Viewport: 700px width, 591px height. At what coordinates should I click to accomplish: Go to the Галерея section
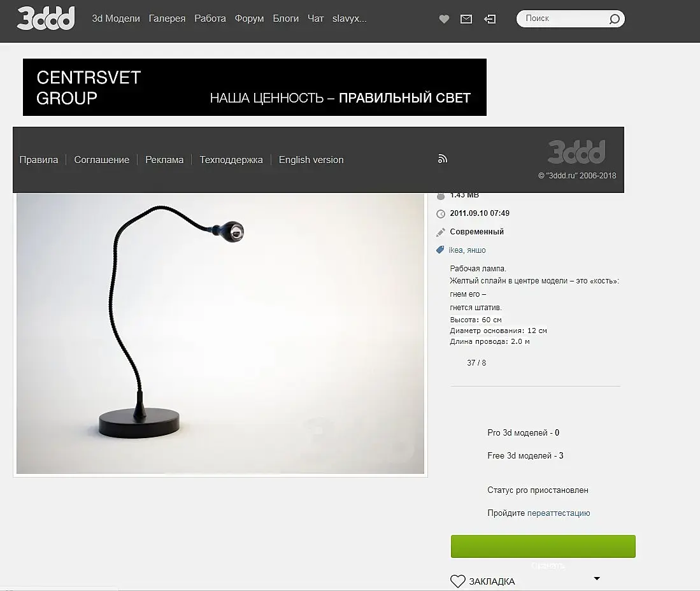coord(167,18)
